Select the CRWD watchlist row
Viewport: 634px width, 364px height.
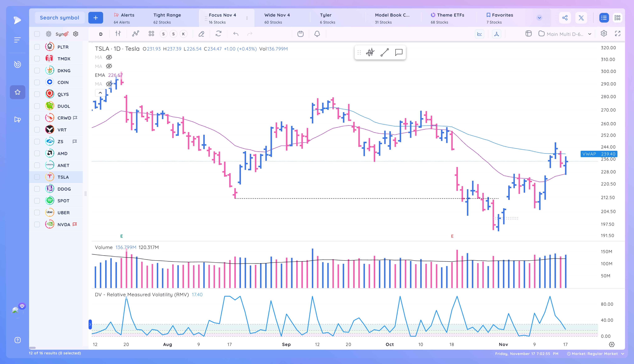[56, 118]
